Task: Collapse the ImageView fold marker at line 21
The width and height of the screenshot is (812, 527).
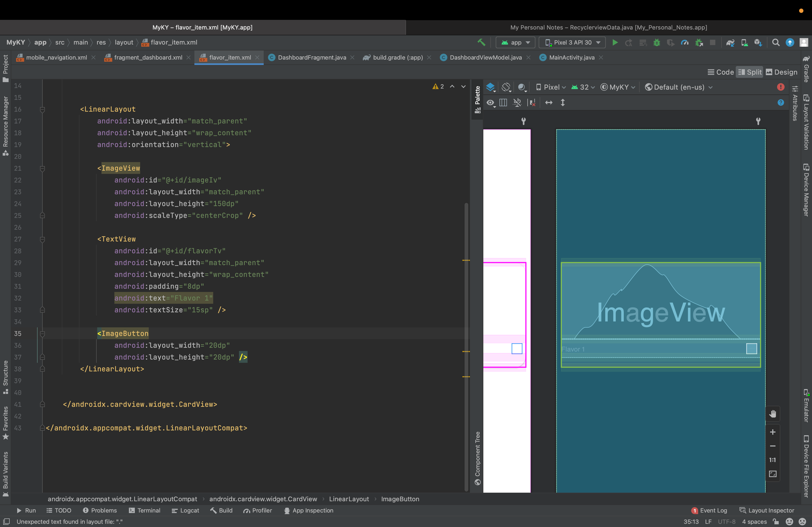Action: (42, 169)
